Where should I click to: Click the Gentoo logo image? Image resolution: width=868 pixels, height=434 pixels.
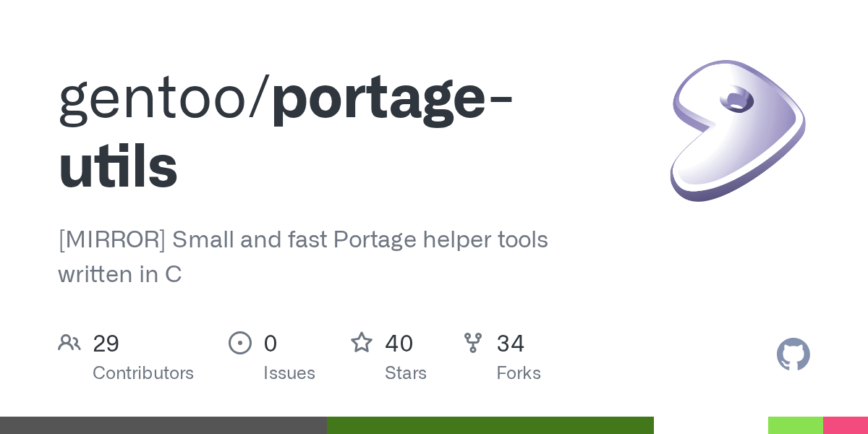click(737, 130)
